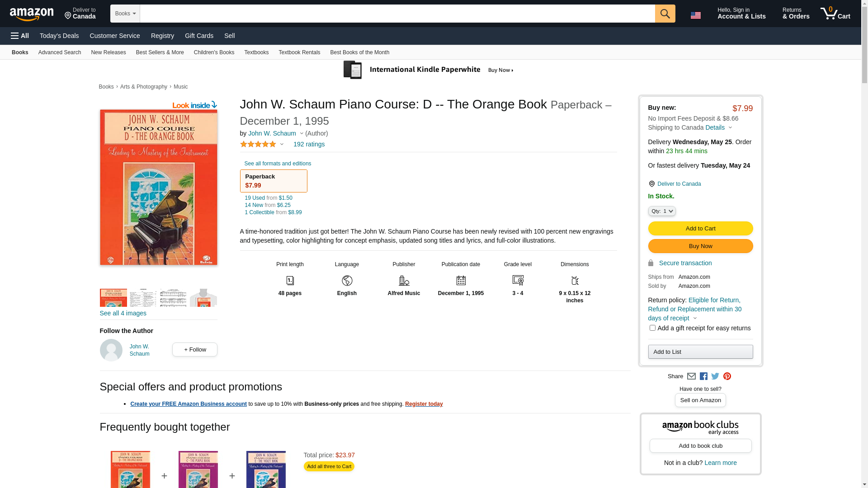
Task: Follow author John W. Schaum
Action: 194,350
